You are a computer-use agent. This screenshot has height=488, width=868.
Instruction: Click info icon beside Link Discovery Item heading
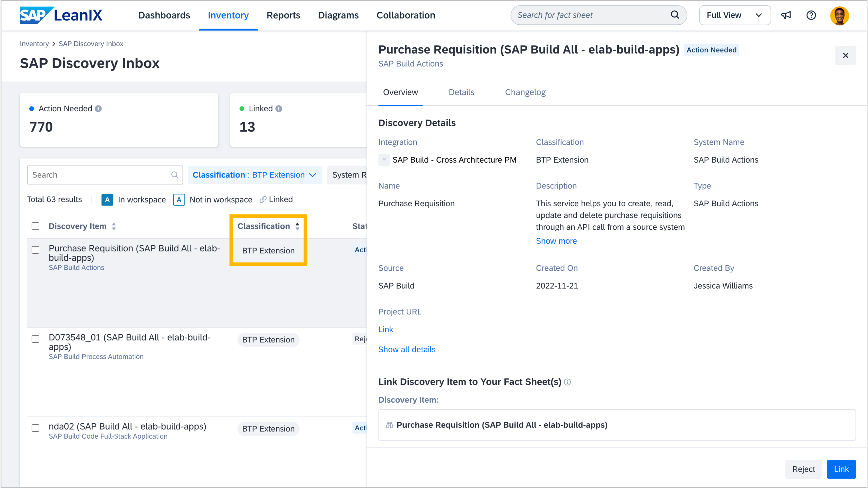(x=567, y=382)
